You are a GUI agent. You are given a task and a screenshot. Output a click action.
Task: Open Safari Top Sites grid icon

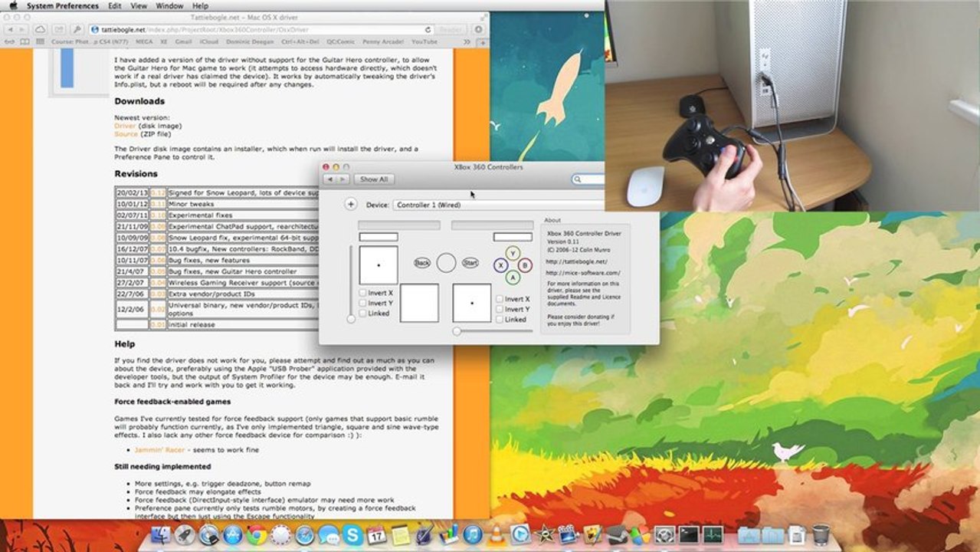coord(40,41)
